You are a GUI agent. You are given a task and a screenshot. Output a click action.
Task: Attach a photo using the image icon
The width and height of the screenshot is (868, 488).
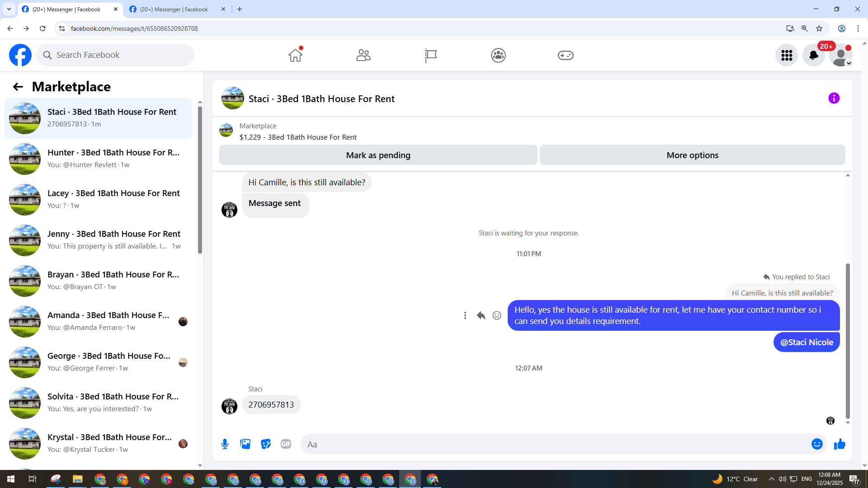click(245, 444)
